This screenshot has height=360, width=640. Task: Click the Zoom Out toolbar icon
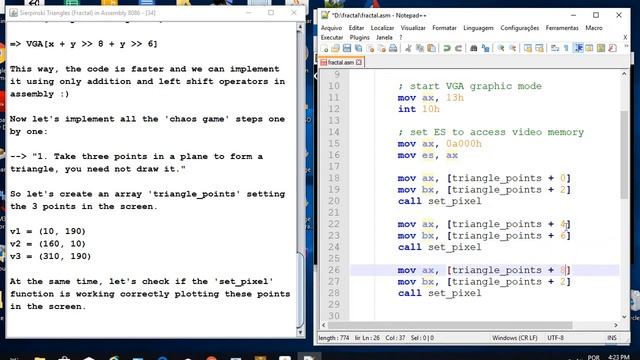point(512,48)
